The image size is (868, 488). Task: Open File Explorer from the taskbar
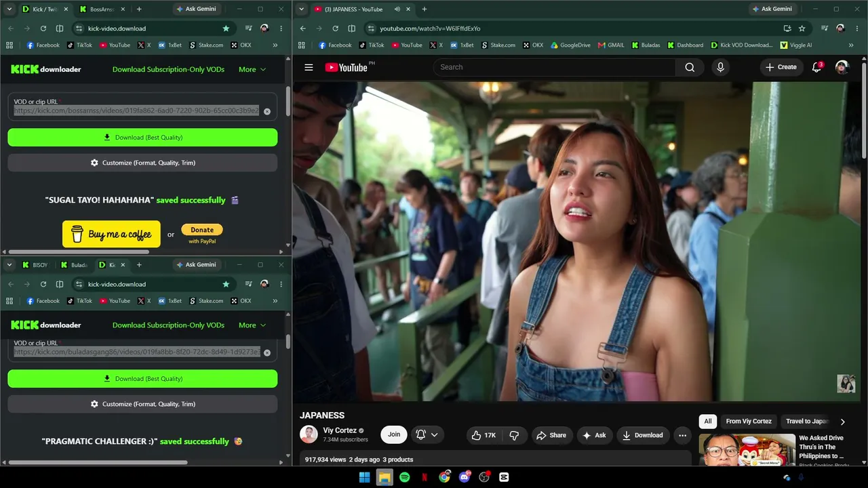coord(384,477)
